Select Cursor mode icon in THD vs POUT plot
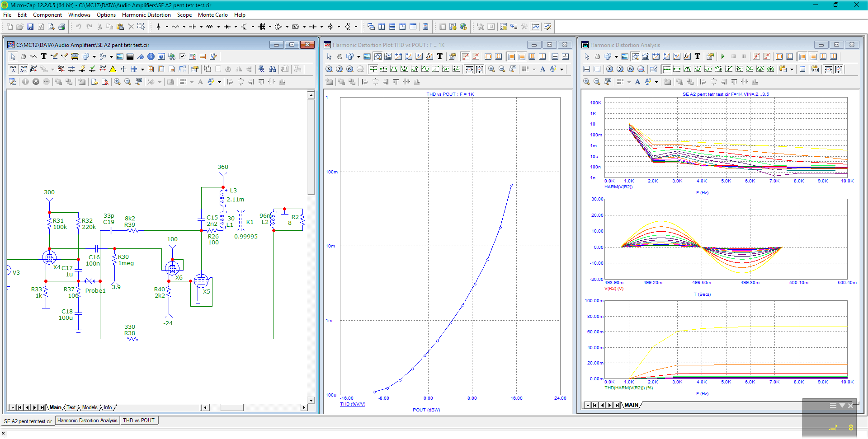Screen dimensions: 868x439 (x=388, y=56)
